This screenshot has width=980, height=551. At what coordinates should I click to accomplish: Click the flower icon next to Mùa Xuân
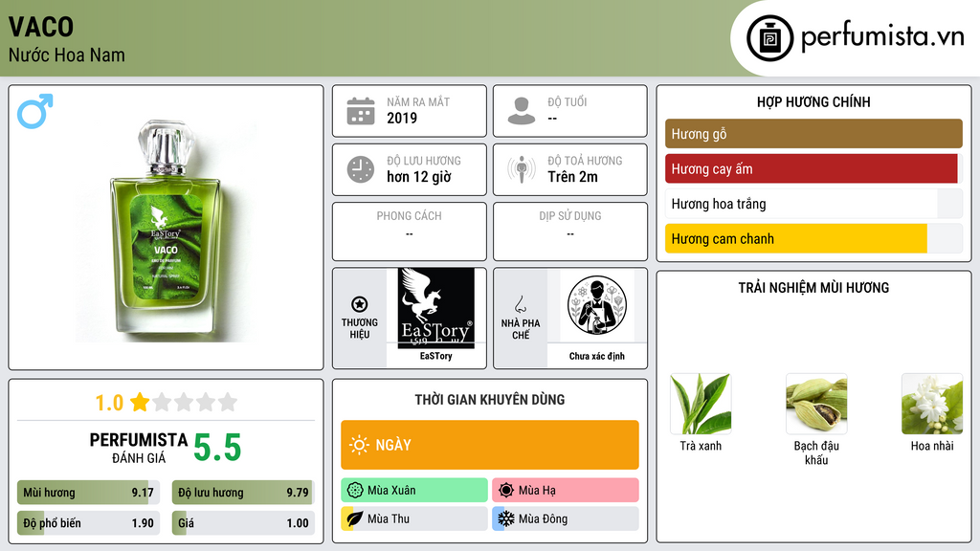[x=355, y=491]
